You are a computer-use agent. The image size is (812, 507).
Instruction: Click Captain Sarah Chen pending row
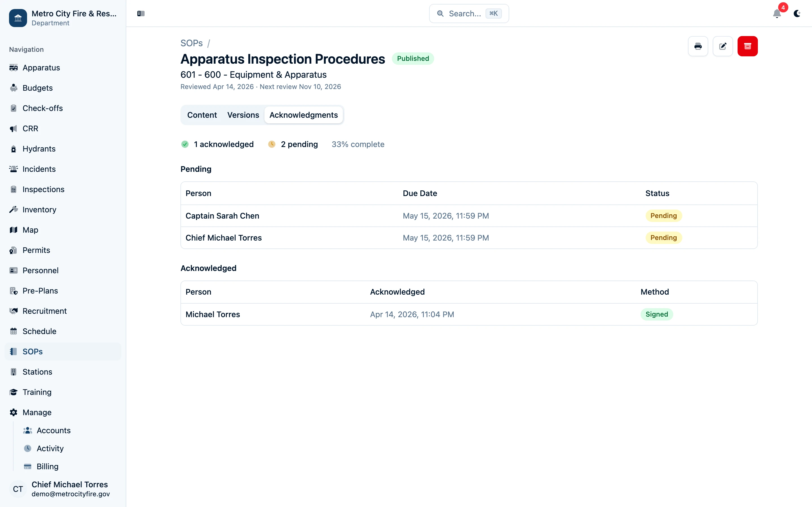click(x=222, y=215)
